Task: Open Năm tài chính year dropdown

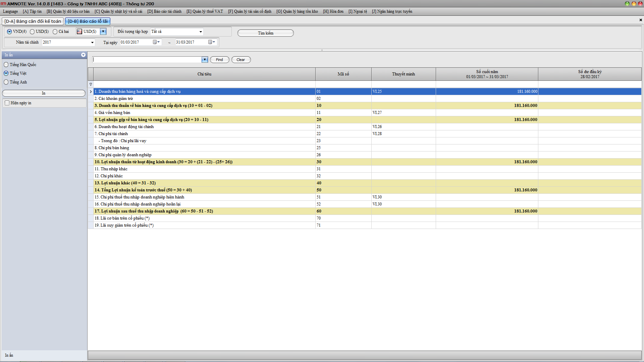Action: tap(92, 43)
